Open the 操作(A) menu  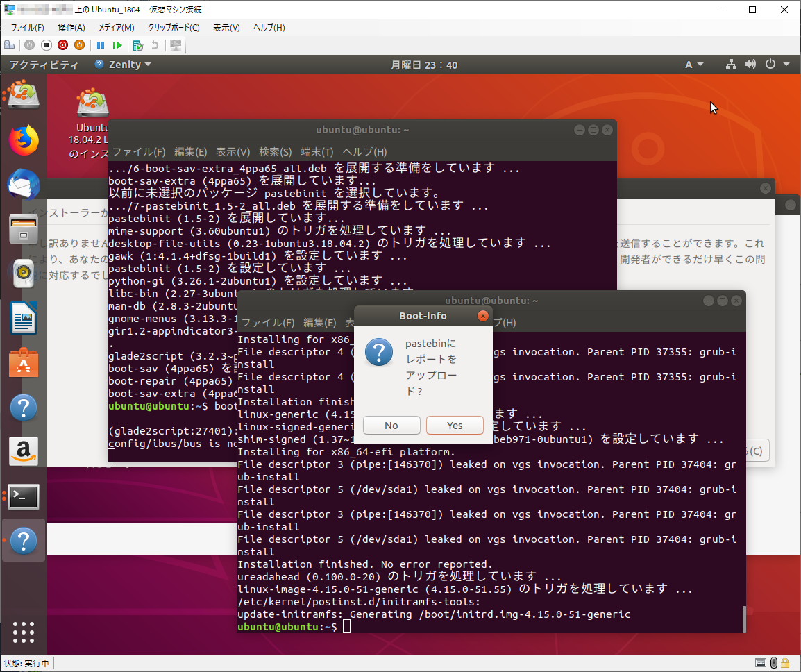click(x=71, y=28)
